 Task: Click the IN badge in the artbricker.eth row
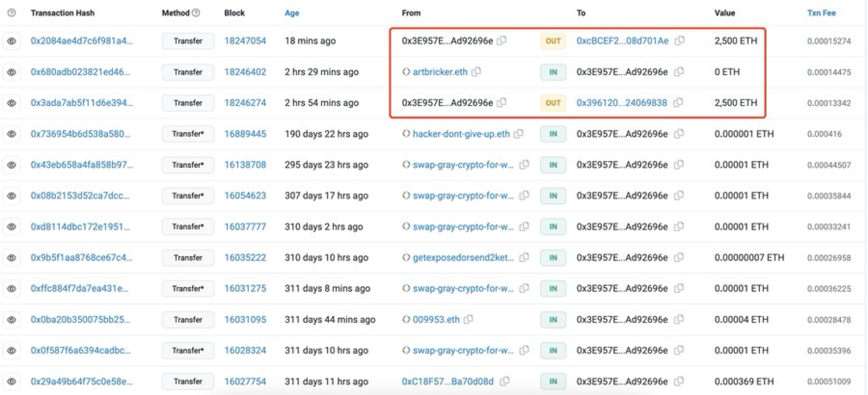pos(553,72)
